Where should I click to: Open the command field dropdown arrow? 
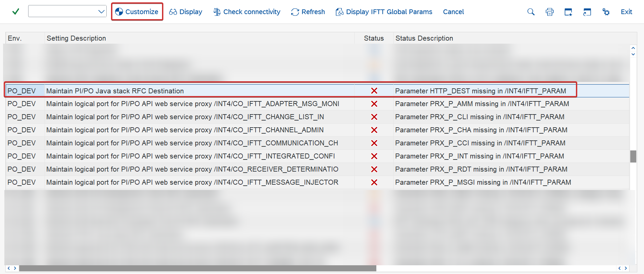(101, 12)
